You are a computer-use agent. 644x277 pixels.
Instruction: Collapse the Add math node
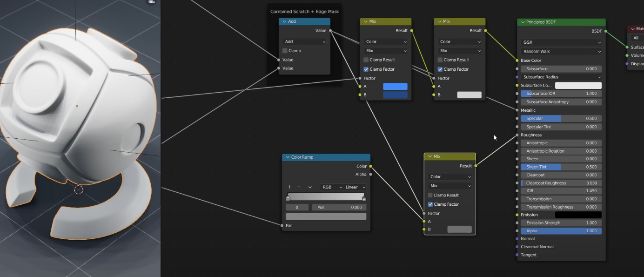284,21
